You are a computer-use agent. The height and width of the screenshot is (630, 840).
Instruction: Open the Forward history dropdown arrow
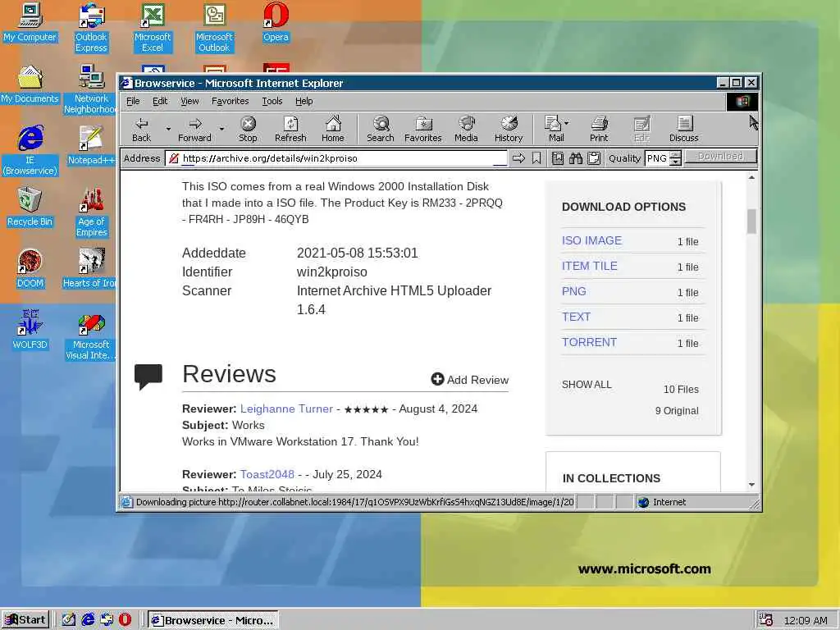tap(221, 129)
